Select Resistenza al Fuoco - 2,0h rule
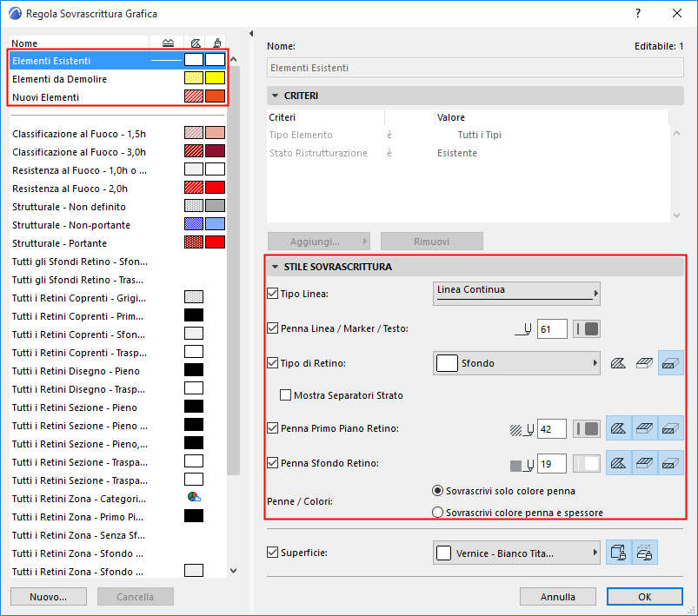This screenshot has width=698, height=616. tap(118, 189)
